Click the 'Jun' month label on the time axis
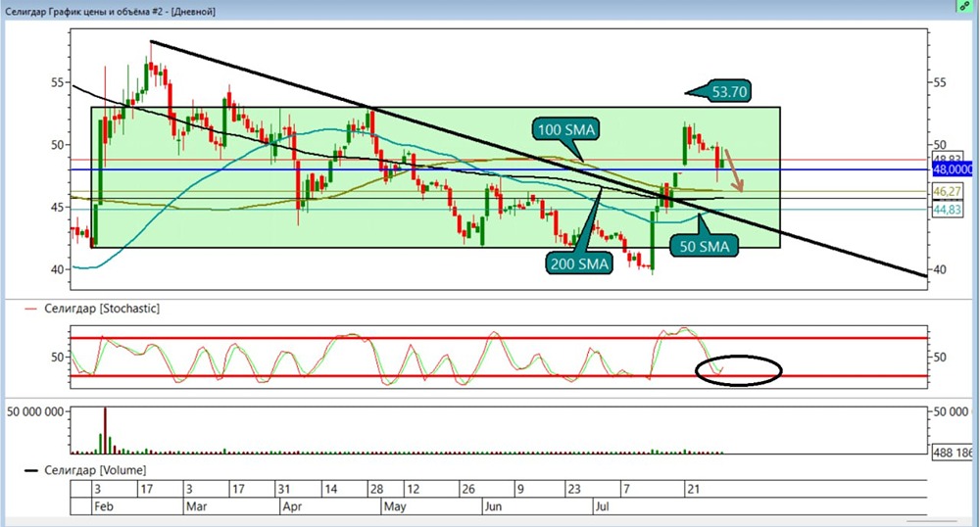The width and height of the screenshot is (980, 527). click(493, 506)
